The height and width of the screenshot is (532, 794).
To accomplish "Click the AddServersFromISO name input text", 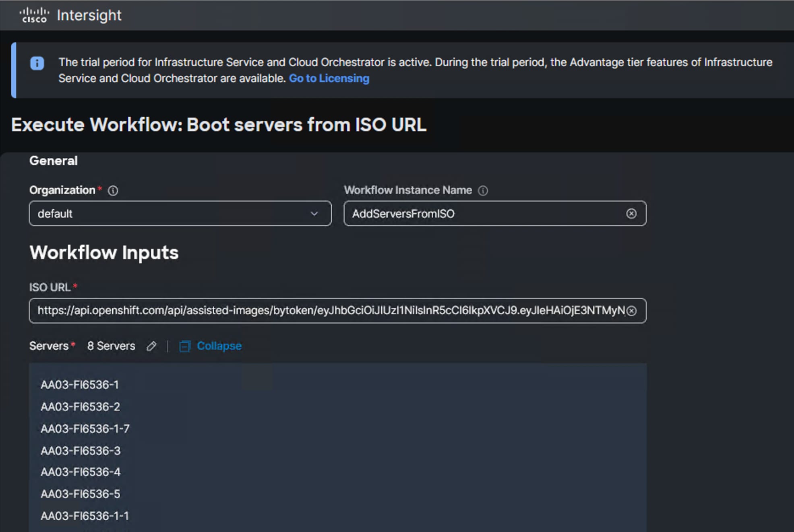I will (x=403, y=214).
